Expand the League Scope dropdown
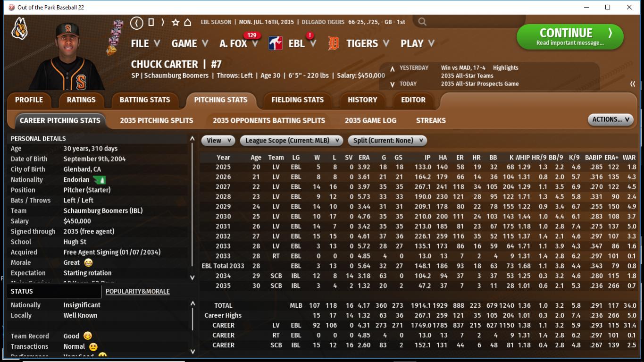 [291, 141]
